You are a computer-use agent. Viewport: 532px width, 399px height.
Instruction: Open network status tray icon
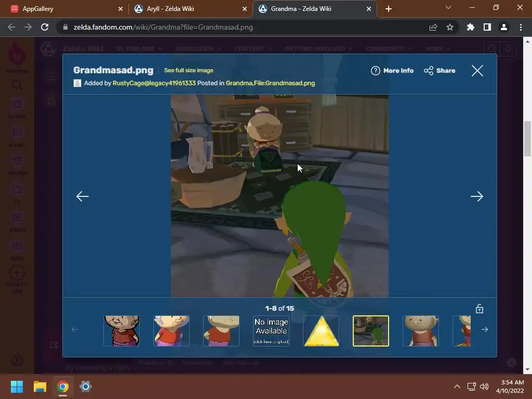471,387
